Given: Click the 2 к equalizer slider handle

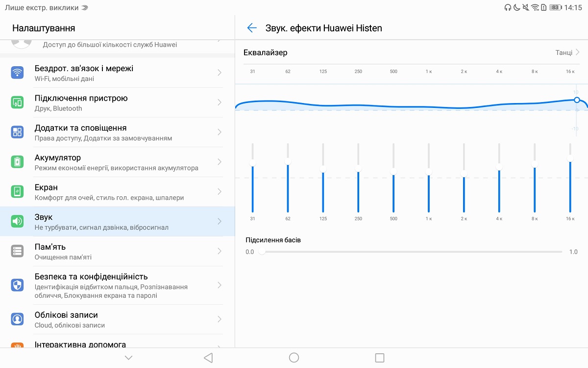Looking at the screenshot, I should coord(464,173).
